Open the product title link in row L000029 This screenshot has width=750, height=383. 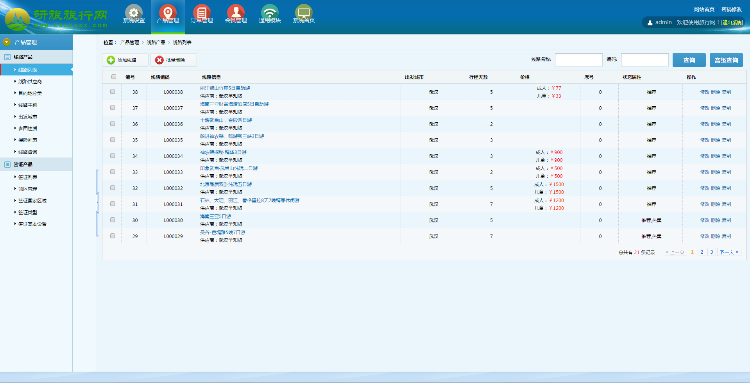pyautogui.click(x=222, y=232)
